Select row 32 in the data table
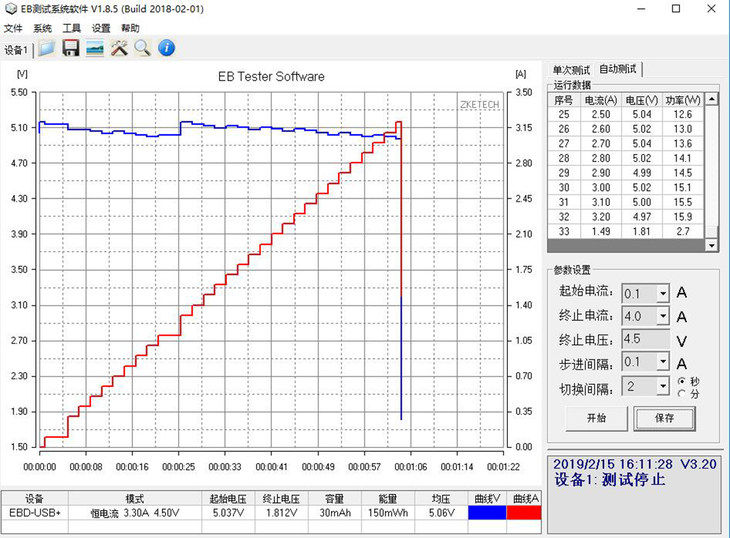The image size is (730, 538). (x=627, y=217)
